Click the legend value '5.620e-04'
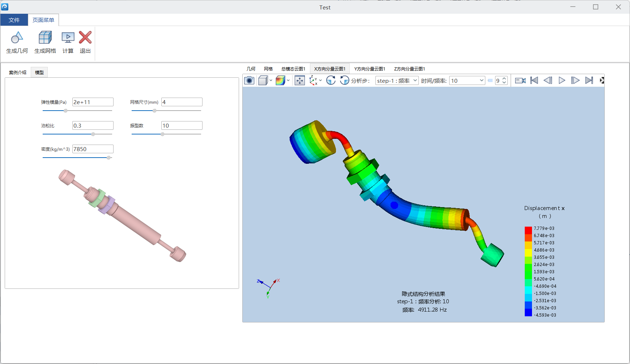Viewport: 630px width, 364px height. 544,279
